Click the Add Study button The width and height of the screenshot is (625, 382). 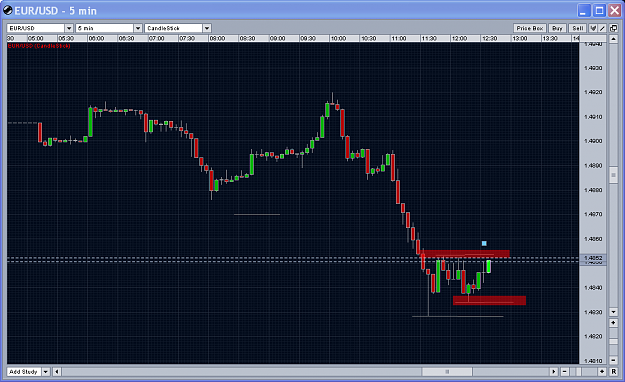[x=24, y=372]
